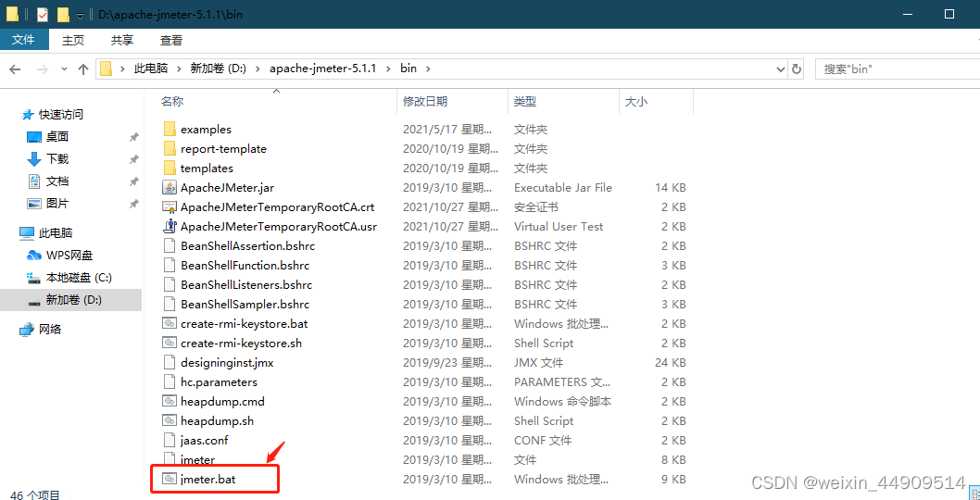This screenshot has height=500, width=980.
Task: Click the Local Disk (C:) drive icon
Action: [33, 278]
